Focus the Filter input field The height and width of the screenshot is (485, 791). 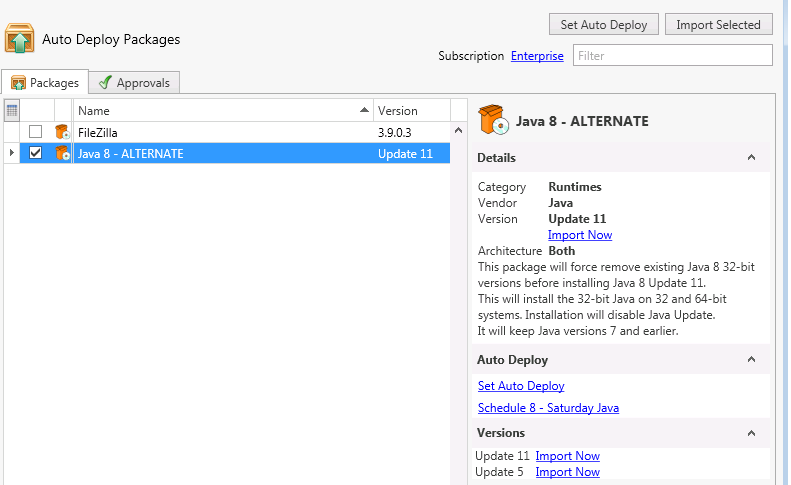672,55
